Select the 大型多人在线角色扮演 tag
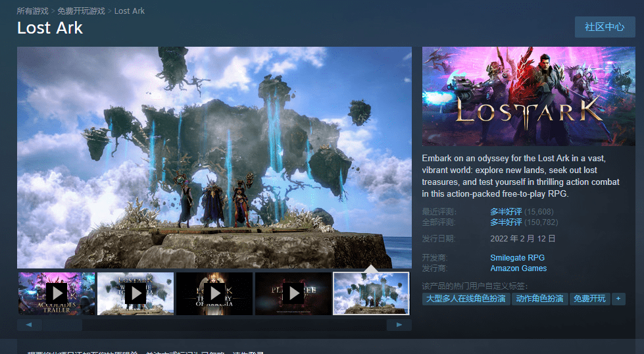The height and width of the screenshot is (354, 644). coord(466,299)
